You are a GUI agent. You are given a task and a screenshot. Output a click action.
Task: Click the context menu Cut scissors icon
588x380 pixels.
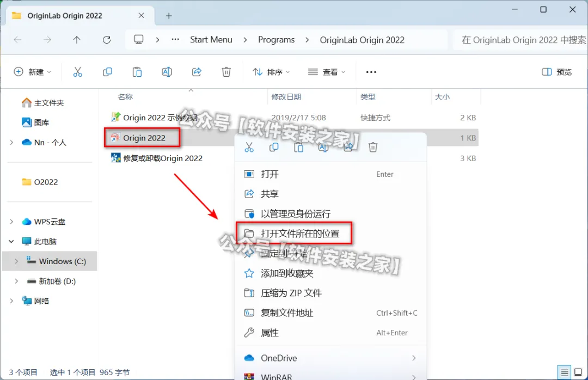point(249,147)
